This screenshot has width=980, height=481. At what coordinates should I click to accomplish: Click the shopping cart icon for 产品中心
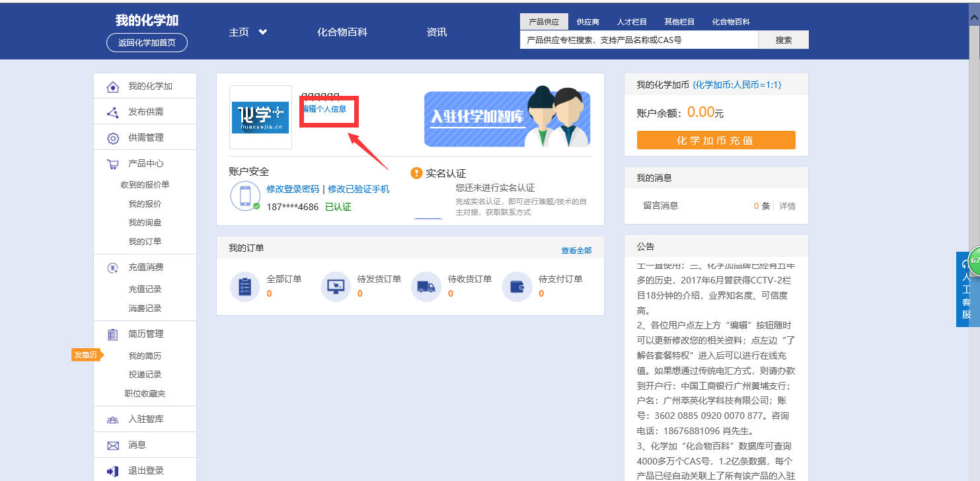[x=113, y=164]
